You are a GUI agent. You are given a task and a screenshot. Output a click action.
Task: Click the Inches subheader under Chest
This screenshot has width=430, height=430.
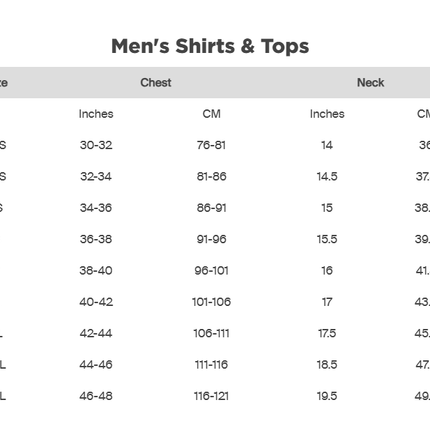click(96, 114)
